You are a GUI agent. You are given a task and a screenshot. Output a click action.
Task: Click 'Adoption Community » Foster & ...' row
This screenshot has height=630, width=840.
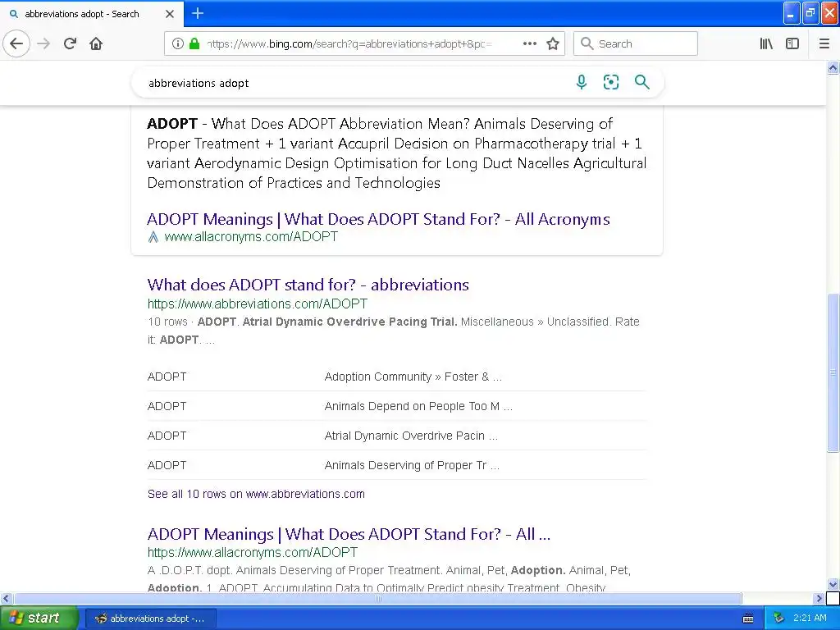pyautogui.click(x=396, y=377)
